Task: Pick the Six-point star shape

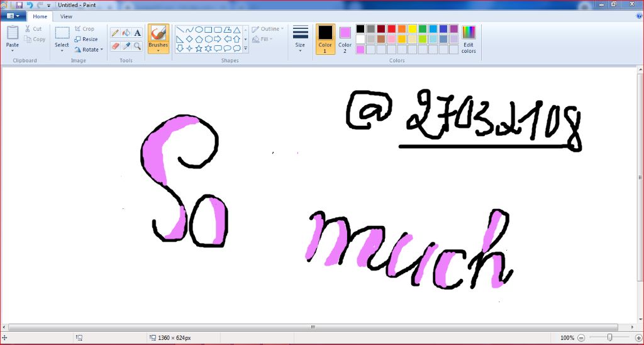Action: pos(208,48)
